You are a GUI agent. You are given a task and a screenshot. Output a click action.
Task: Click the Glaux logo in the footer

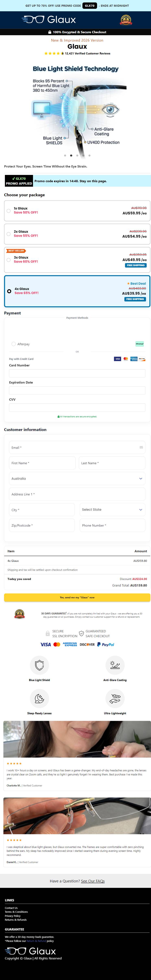point(30,951)
